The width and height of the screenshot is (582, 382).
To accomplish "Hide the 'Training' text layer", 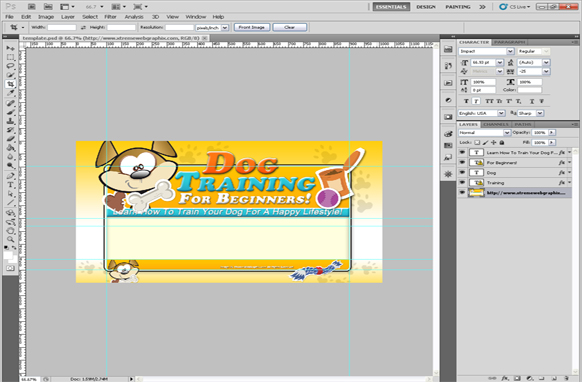I will 462,183.
